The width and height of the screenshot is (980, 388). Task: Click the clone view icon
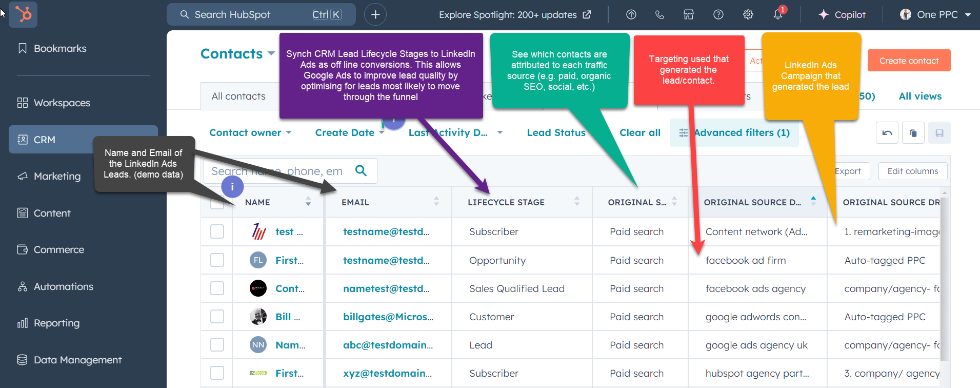coord(913,133)
